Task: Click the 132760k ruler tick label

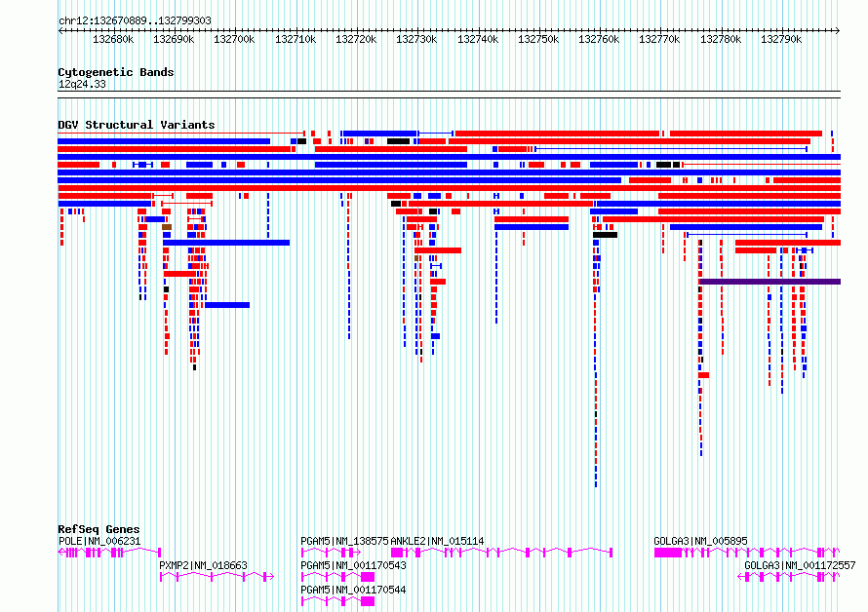Action: (599, 39)
